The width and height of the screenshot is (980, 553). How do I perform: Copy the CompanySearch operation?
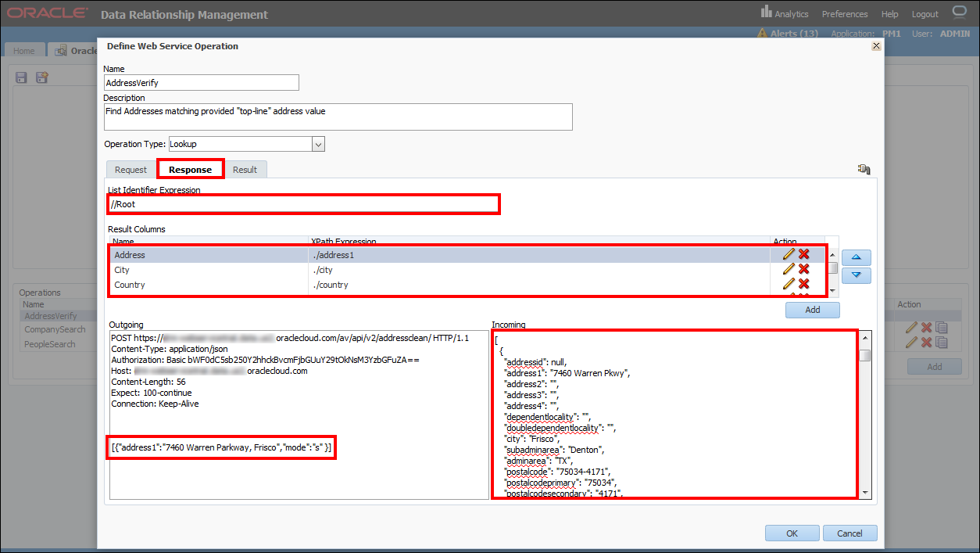pyautogui.click(x=942, y=329)
